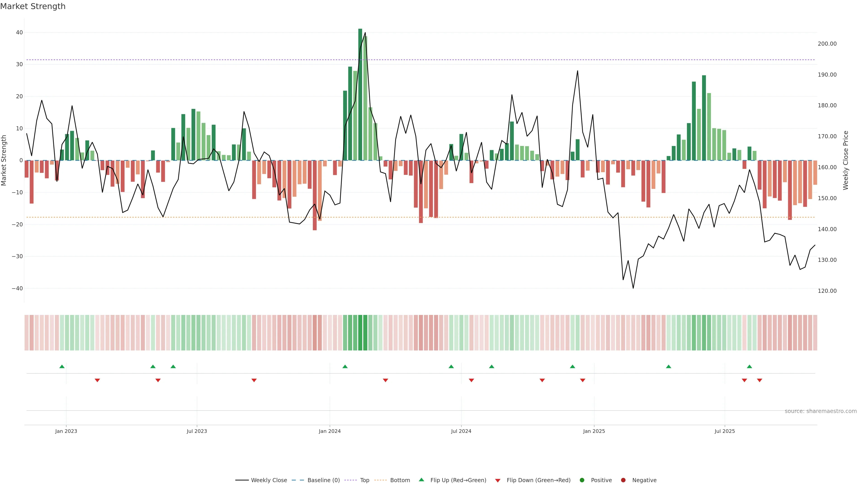Screen dimensions: 868x488
Task: Click the last green flip-up triangle after Jul 2025
Action: (x=749, y=366)
